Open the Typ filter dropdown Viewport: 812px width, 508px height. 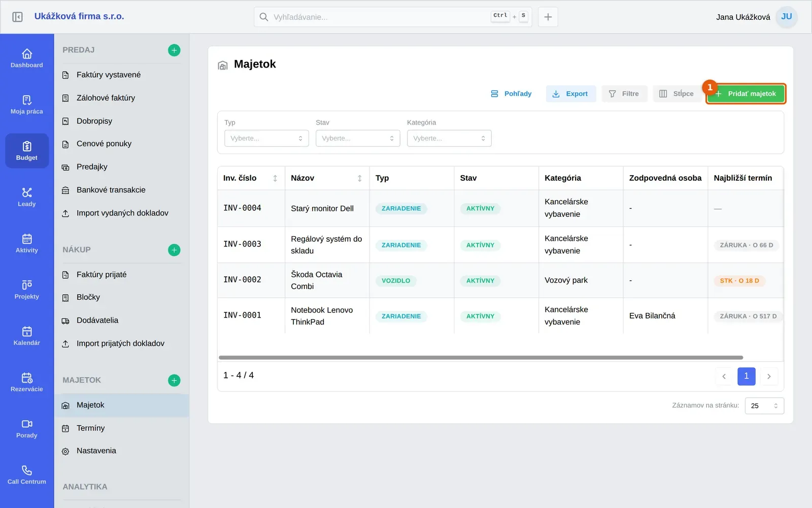coord(266,138)
